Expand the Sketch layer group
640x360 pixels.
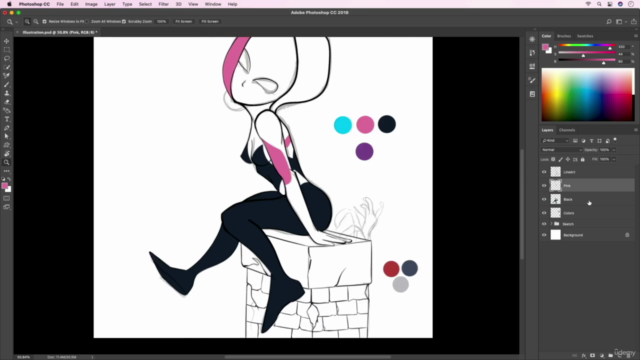pos(551,224)
